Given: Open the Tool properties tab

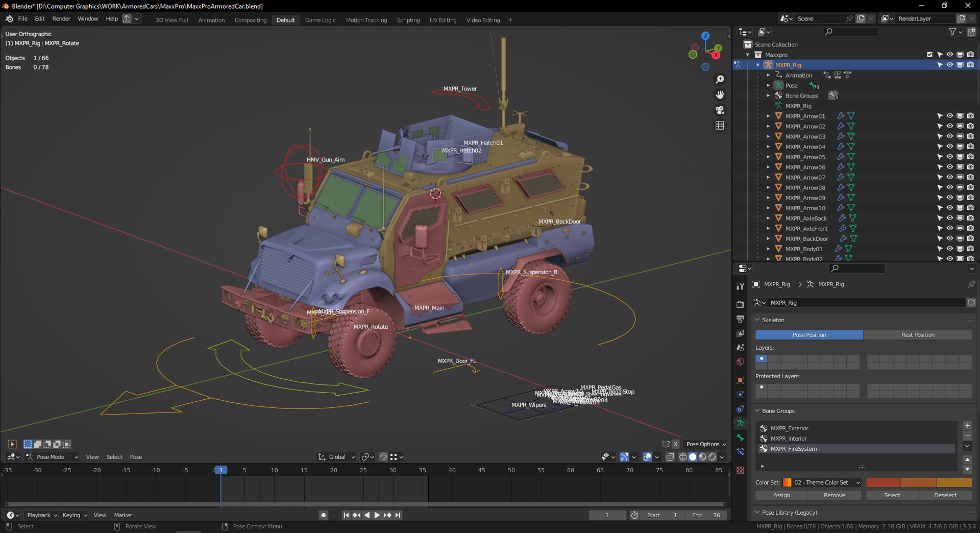Looking at the screenshot, I should pos(740,286).
